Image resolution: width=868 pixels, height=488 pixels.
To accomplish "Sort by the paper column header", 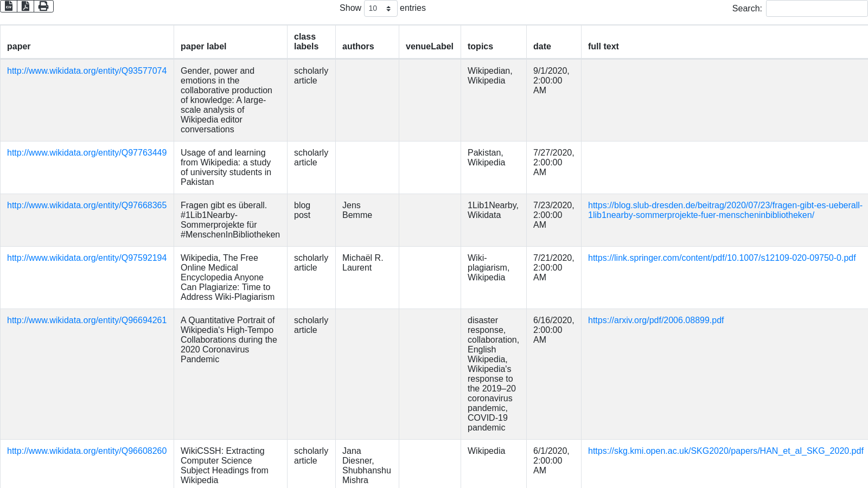I will tap(19, 47).
